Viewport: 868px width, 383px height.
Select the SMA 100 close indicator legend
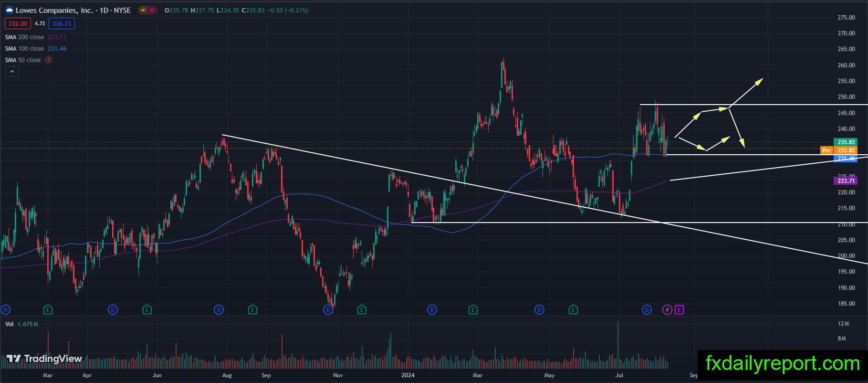(x=35, y=49)
